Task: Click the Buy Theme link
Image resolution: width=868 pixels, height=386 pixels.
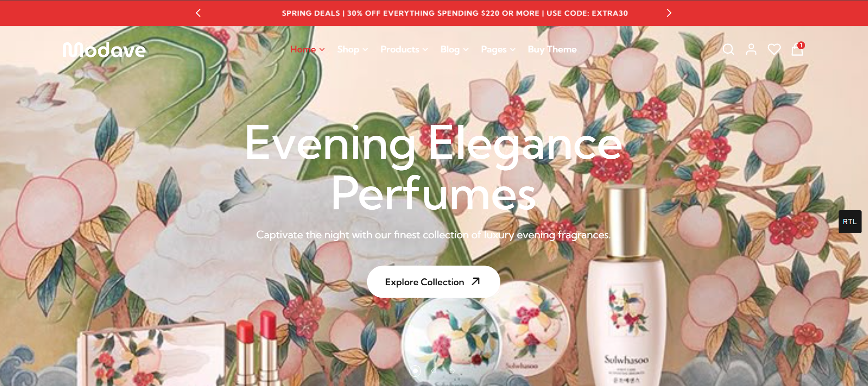Action: (x=552, y=49)
